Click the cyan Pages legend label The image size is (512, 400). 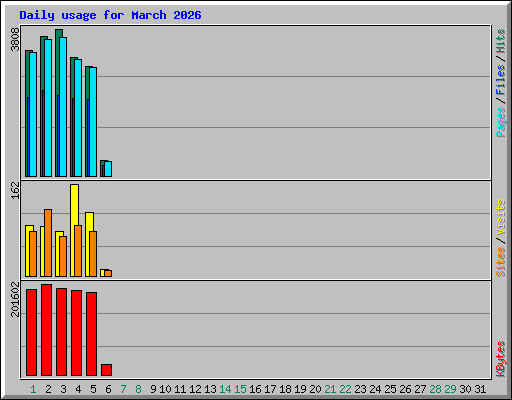[500, 122]
